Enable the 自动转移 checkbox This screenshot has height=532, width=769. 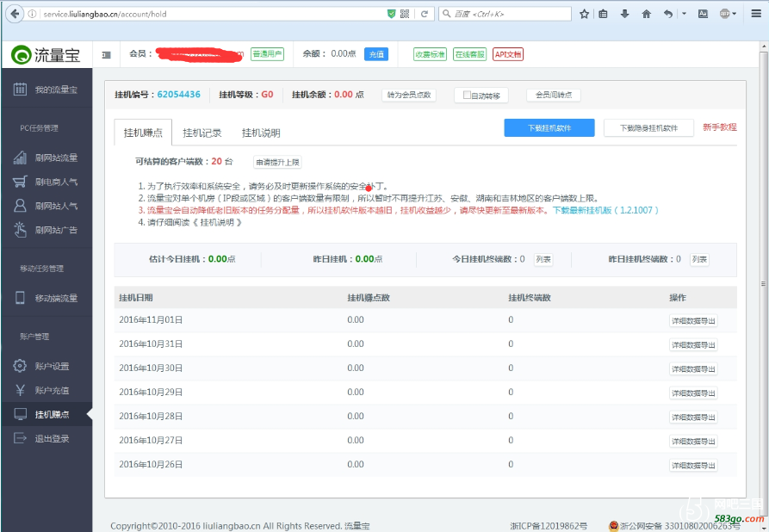467,95
